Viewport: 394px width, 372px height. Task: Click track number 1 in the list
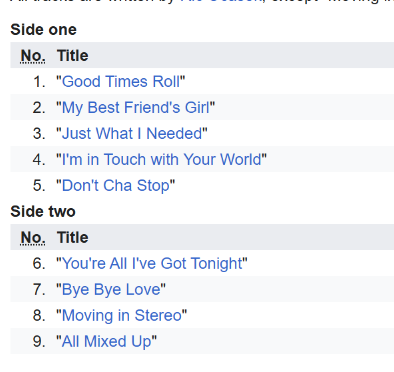pyautogui.click(x=39, y=82)
